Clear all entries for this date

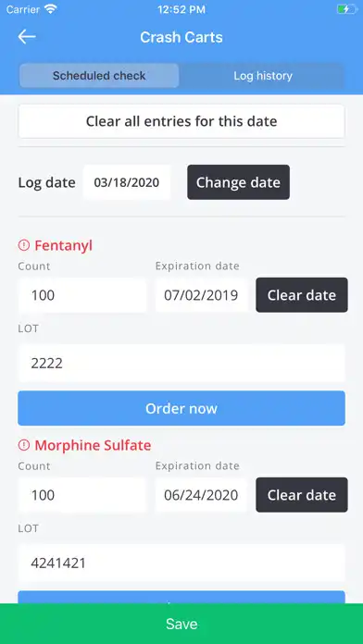click(181, 121)
